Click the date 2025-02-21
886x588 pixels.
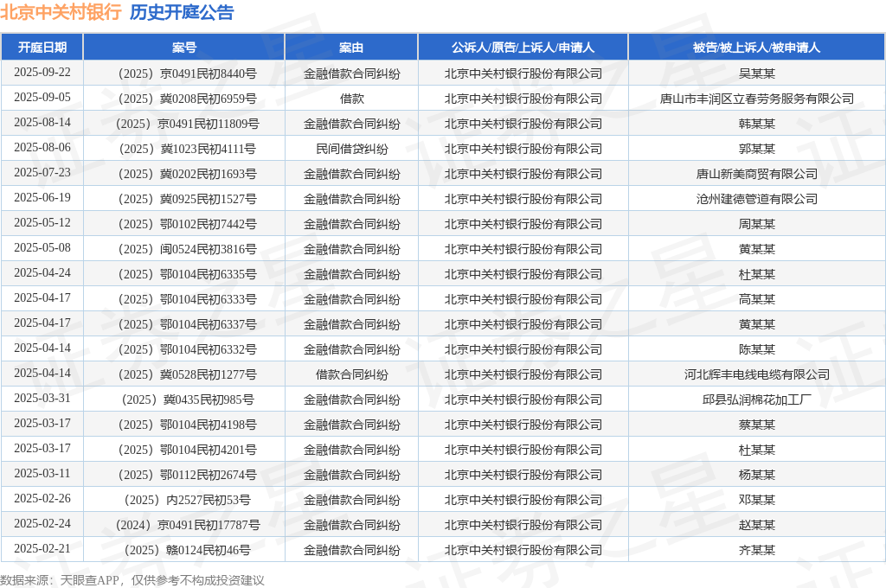click(42, 548)
